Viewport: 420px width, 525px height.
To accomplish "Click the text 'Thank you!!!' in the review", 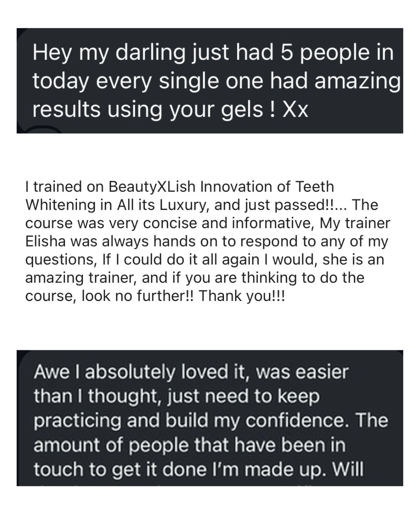I will click(x=242, y=296).
